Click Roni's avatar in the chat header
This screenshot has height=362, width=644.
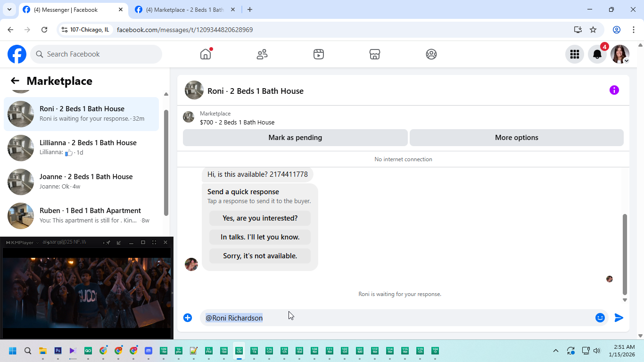194,90
